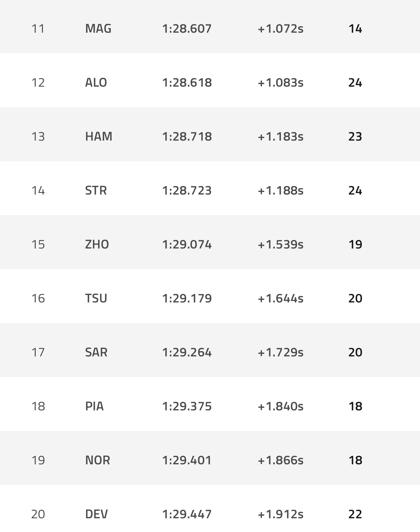Select the ALO driver name
Image resolution: width=420 pixels, height=532 pixels.
[96, 83]
